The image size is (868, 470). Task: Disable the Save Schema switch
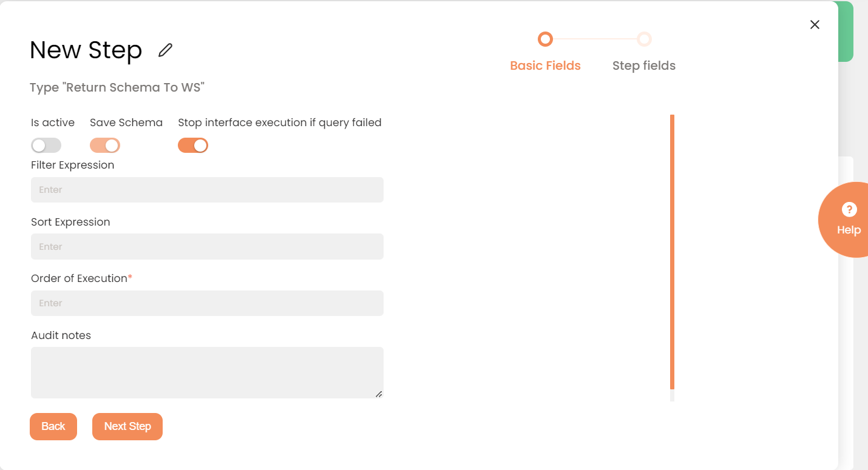[105, 146]
